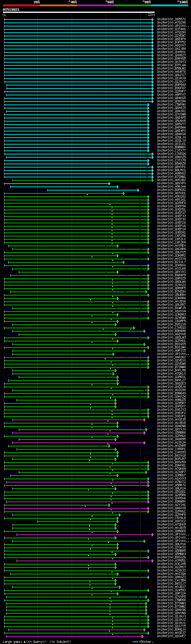Click the UniRef100_Q84KG5 label
The height and width of the screenshot is (644, 191).
pyautogui.click(x=171, y=98)
